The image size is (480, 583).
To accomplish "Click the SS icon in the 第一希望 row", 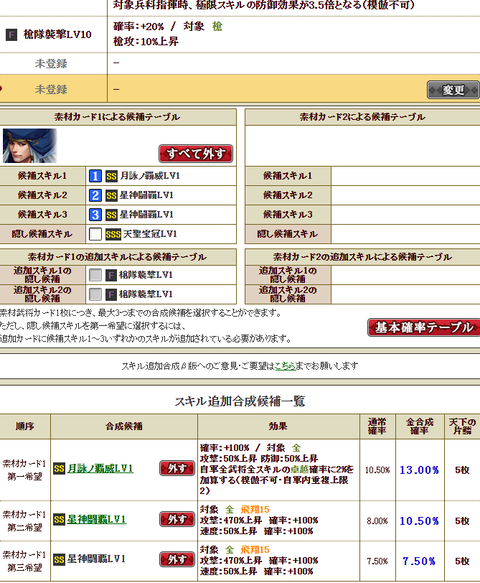I will click(x=59, y=468).
